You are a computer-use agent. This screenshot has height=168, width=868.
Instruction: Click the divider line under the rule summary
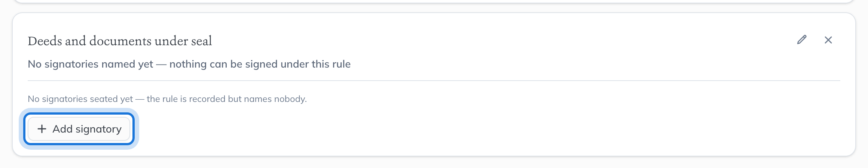[x=434, y=81]
